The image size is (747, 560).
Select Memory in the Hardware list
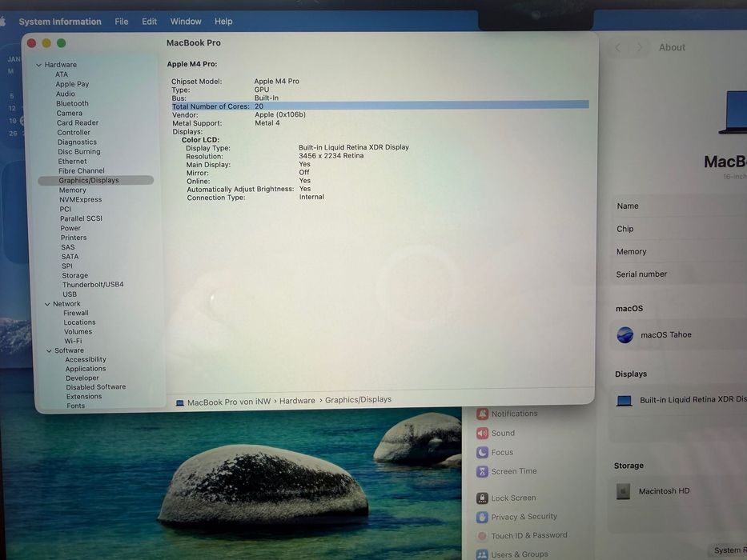[x=72, y=190]
